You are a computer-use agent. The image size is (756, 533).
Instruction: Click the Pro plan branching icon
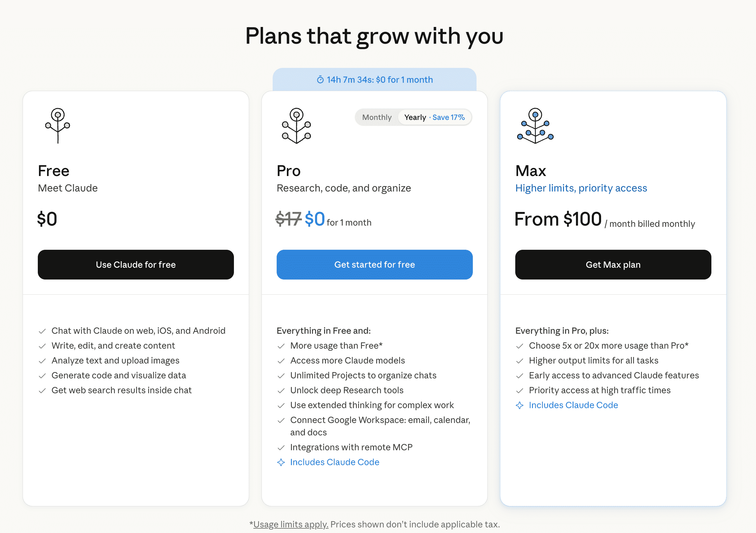pyautogui.click(x=296, y=126)
